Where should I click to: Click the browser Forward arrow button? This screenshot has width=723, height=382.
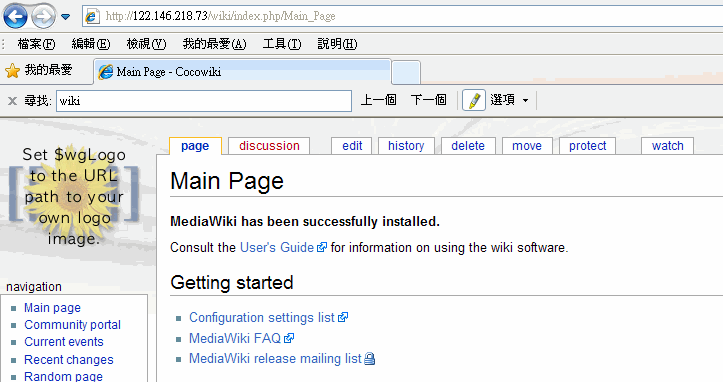click(x=43, y=17)
